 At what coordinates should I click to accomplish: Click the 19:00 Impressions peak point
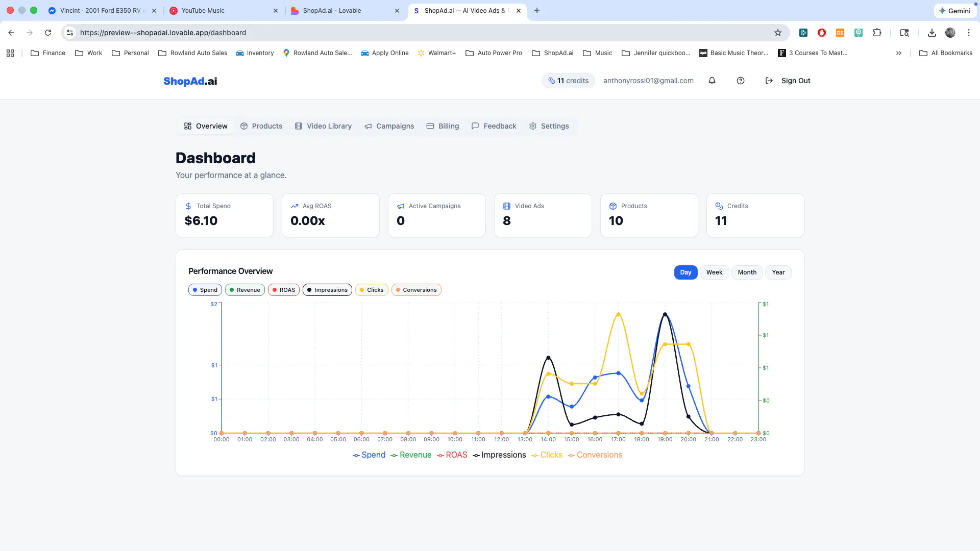point(665,314)
